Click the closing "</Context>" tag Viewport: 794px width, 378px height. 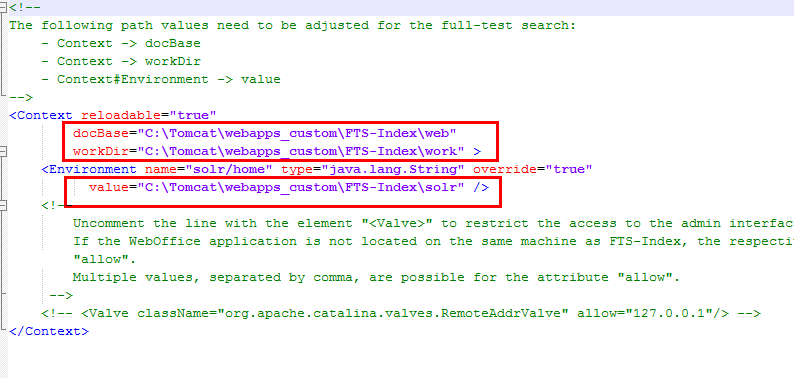coord(49,331)
